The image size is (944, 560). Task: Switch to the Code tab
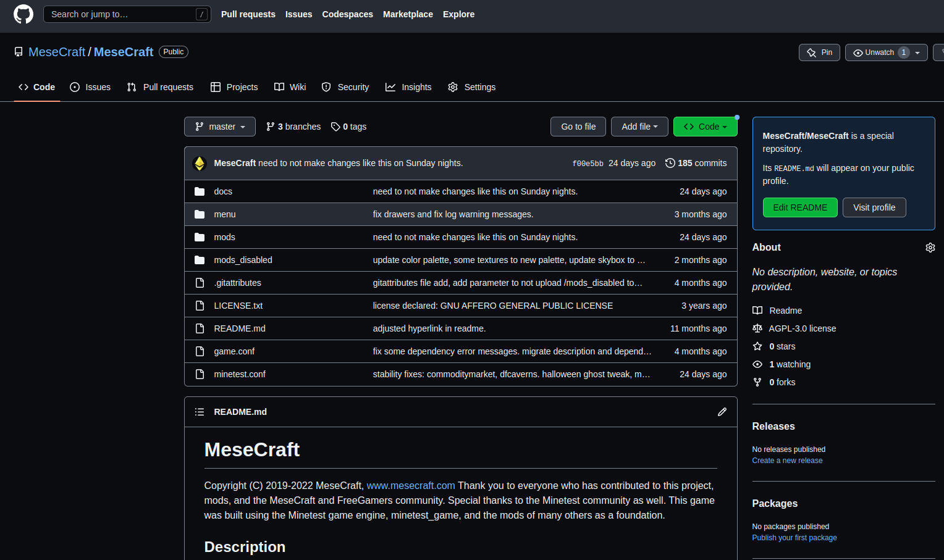click(37, 87)
